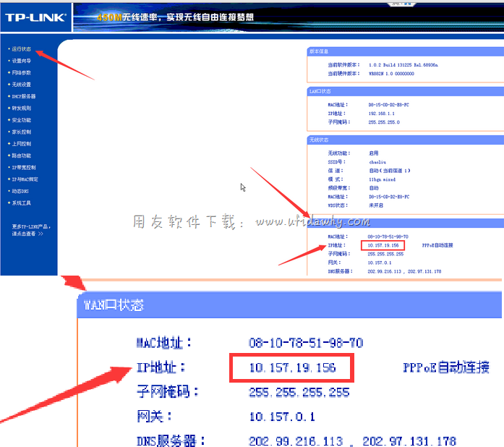Go to 动态DNS settings
This screenshot has height=447, width=504.
tap(20, 192)
